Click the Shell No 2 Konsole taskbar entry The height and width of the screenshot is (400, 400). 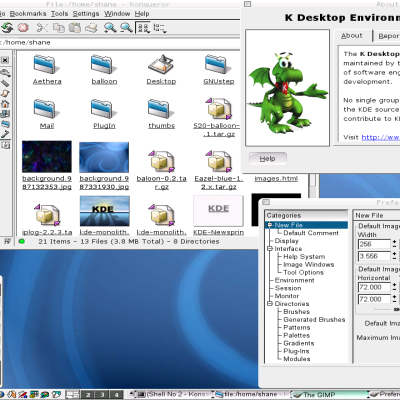(x=175, y=395)
